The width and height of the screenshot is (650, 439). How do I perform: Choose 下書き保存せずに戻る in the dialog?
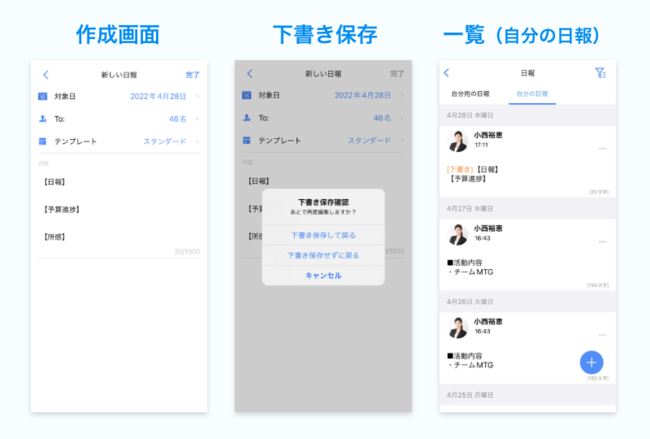pos(323,255)
